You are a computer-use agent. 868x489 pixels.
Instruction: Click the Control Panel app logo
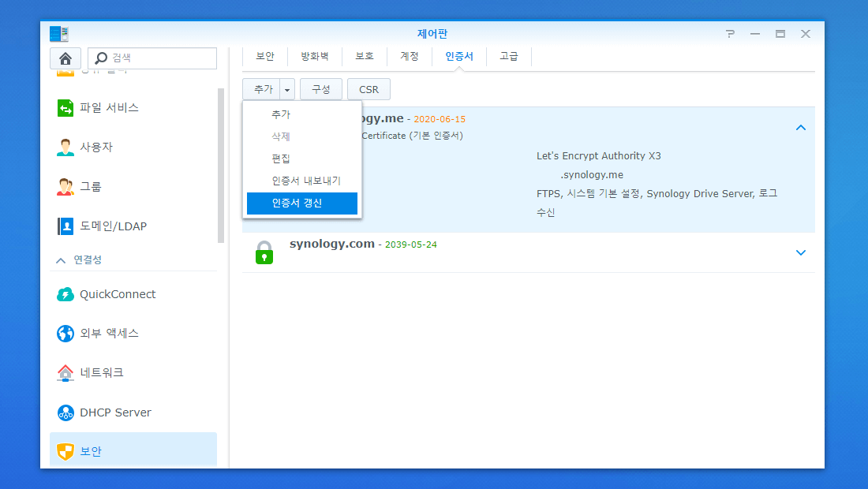pos(58,34)
